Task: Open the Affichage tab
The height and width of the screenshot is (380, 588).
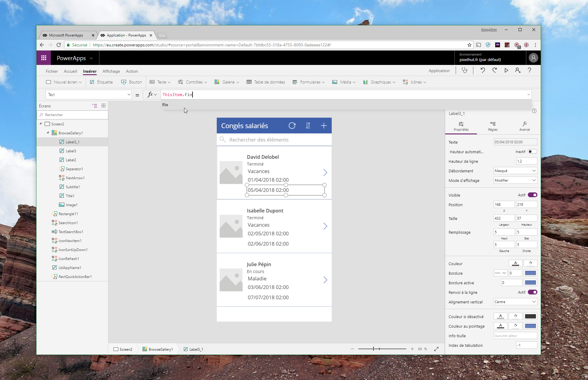Action: click(111, 71)
